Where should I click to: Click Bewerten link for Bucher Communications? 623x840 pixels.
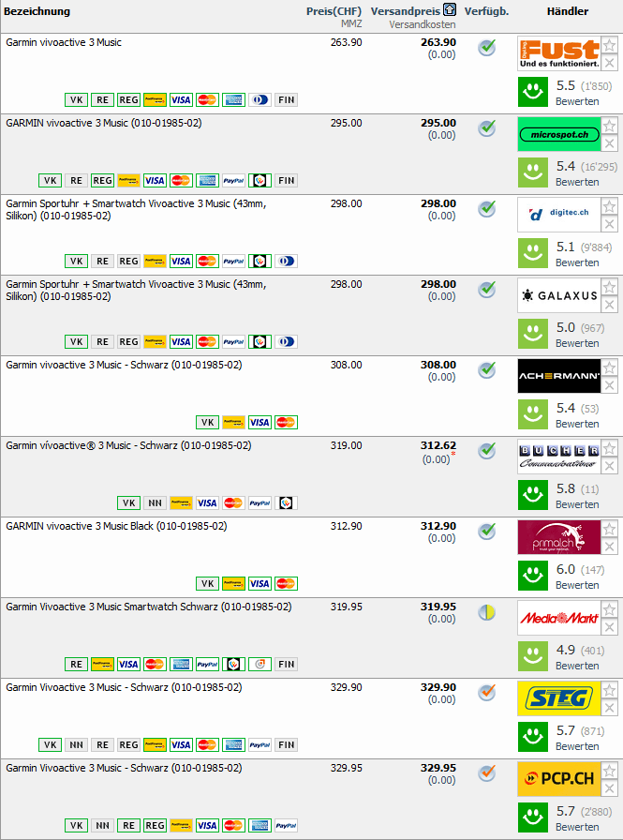pyautogui.click(x=577, y=504)
